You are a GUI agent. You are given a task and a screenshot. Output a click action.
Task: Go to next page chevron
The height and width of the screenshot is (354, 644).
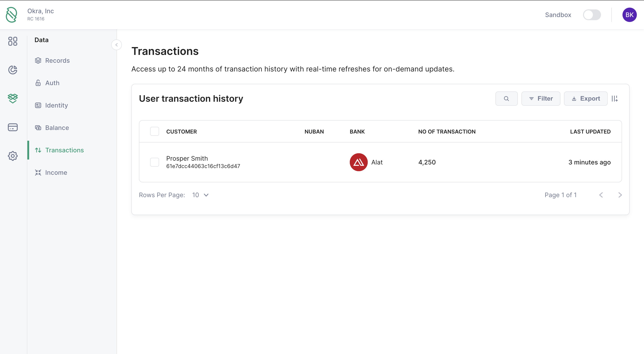620,195
